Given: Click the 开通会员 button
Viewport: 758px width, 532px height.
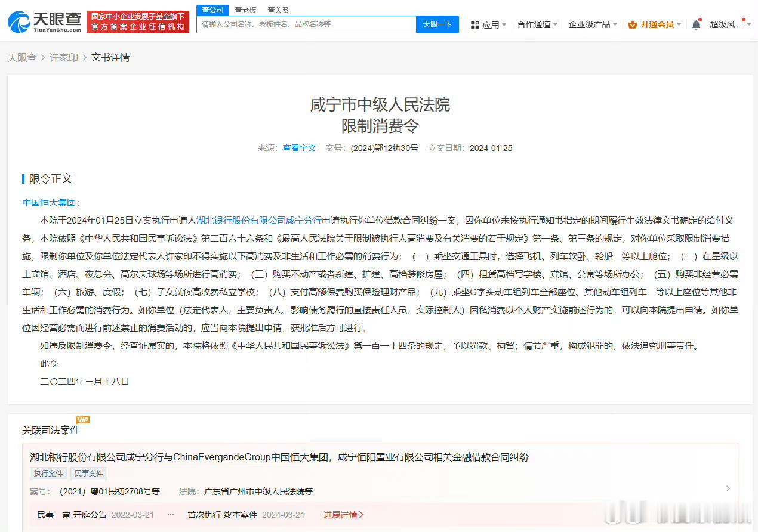Looking at the screenshot, I should point(657,24).
